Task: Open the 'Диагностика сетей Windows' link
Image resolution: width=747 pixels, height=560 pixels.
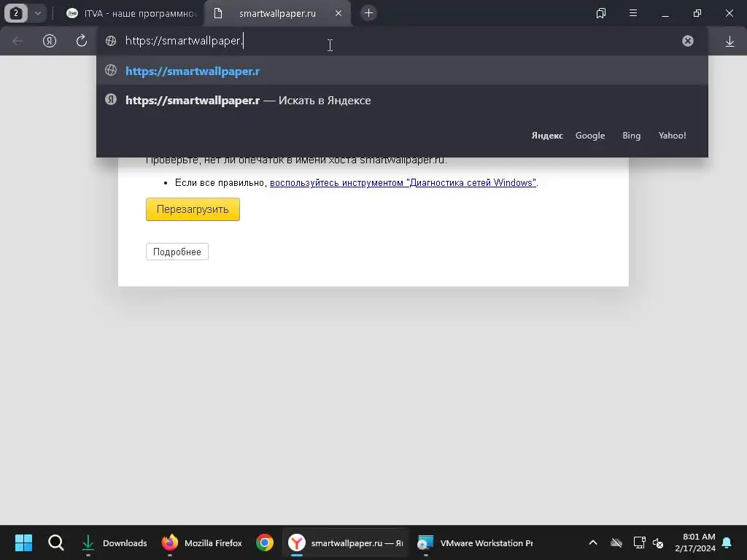Action: (x=403, y=183)
